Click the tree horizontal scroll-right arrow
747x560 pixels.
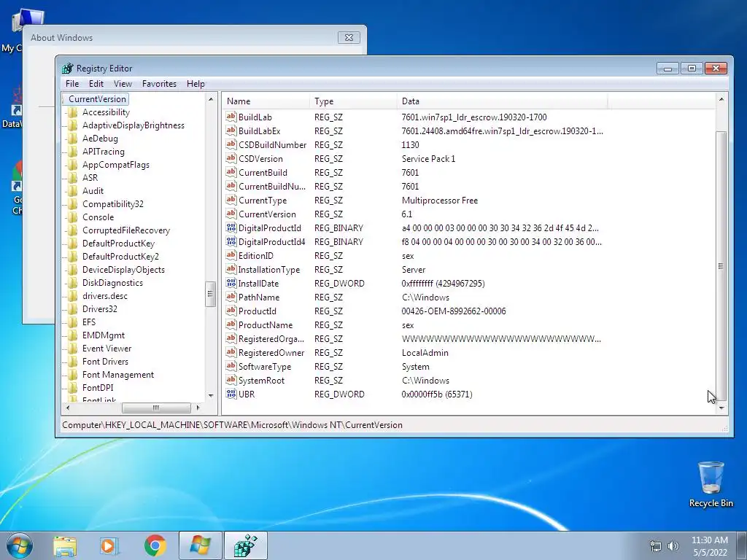(198, 408)
